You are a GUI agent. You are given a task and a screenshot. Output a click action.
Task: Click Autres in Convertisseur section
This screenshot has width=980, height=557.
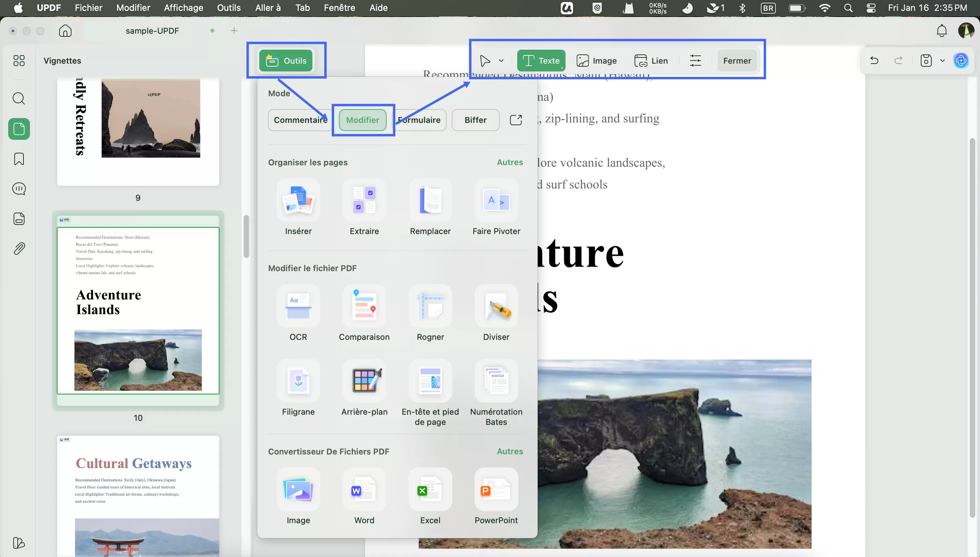[509, 452]
